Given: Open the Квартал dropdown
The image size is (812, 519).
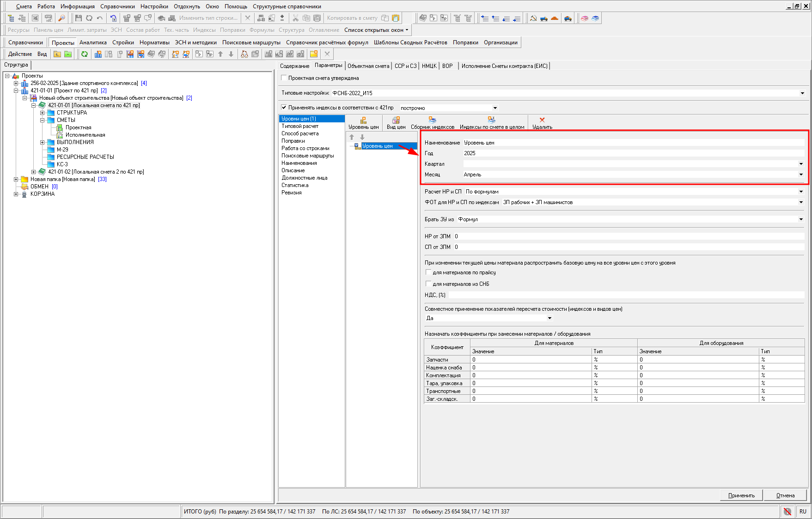Looking at the screenshot, I should [x=800, y=164].
